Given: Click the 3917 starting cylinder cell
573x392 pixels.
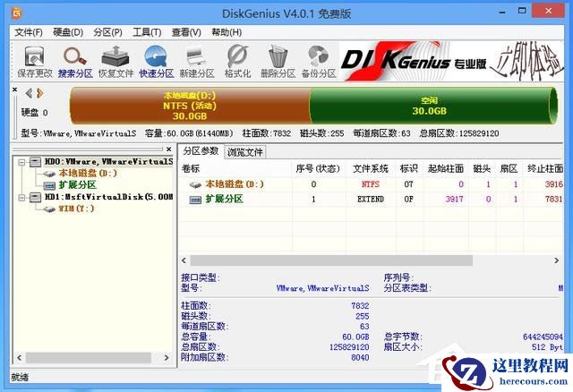Looking at the screenshot, I should coord(454,200).
